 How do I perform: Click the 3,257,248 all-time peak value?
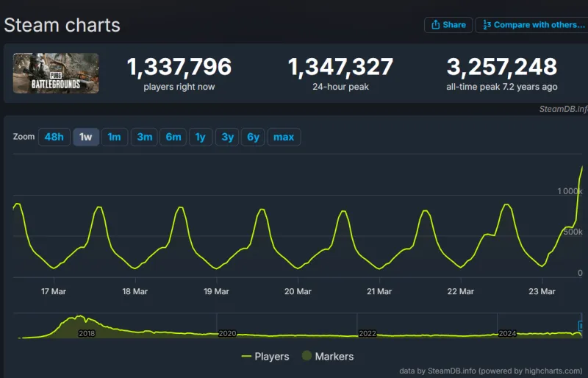(x=502, y=67)
